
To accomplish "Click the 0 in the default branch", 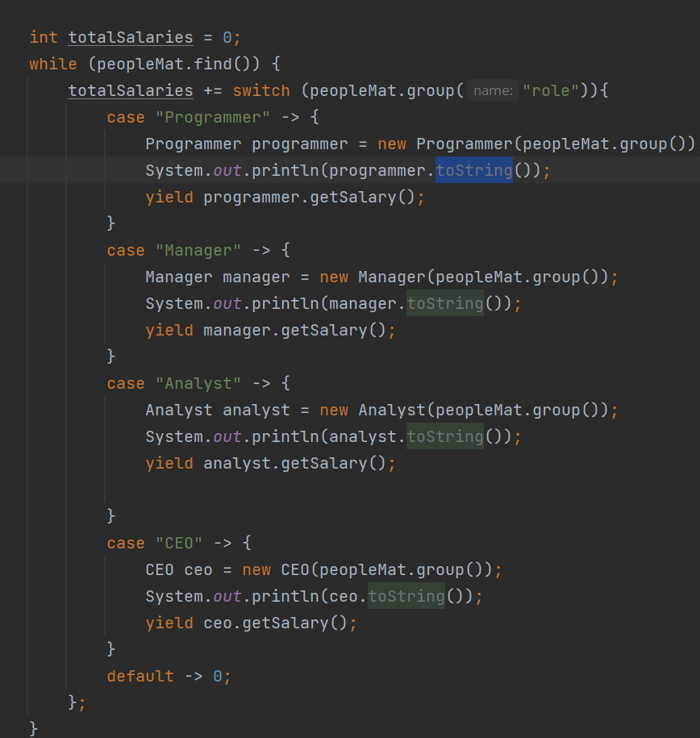I will (218, 676).
